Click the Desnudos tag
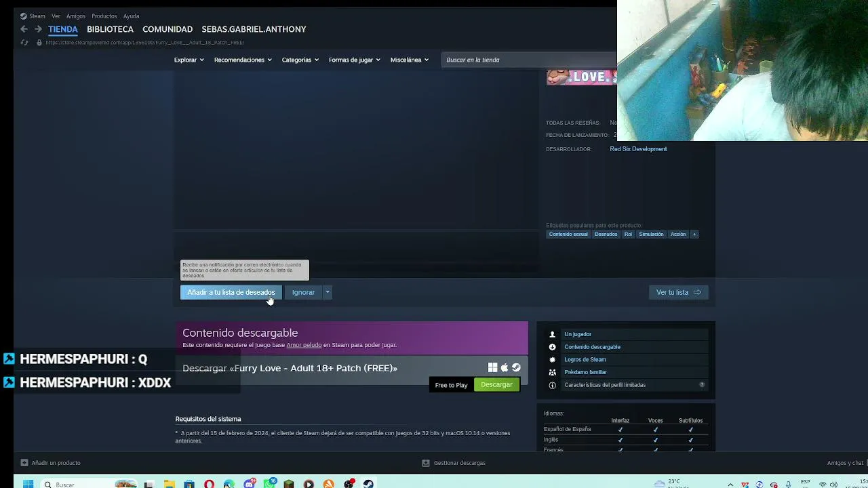Viewport: 868px width, 488px height. point(606,235)
